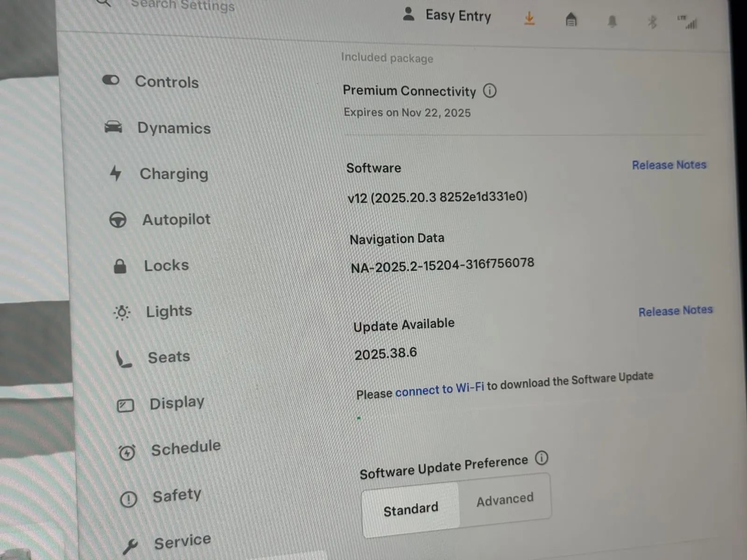747x560 pixels.
Task: Tap the LTE signal strength icon
Action: coord(689,22)
